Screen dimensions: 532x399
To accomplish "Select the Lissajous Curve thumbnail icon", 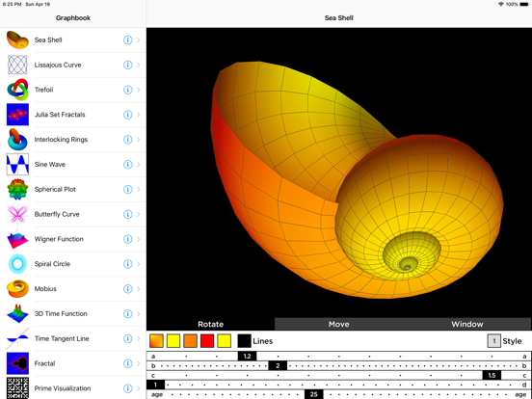I will pos(17,65).
